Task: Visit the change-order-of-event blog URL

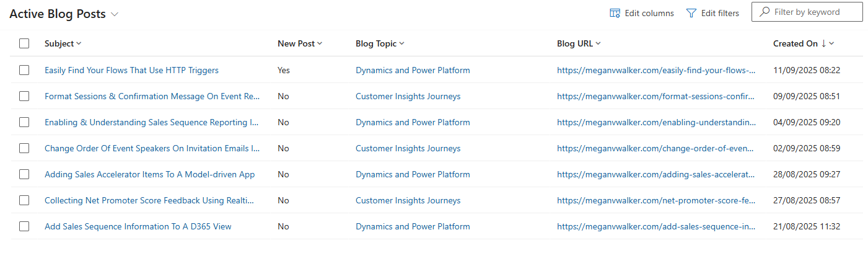Action: point(656,148)
